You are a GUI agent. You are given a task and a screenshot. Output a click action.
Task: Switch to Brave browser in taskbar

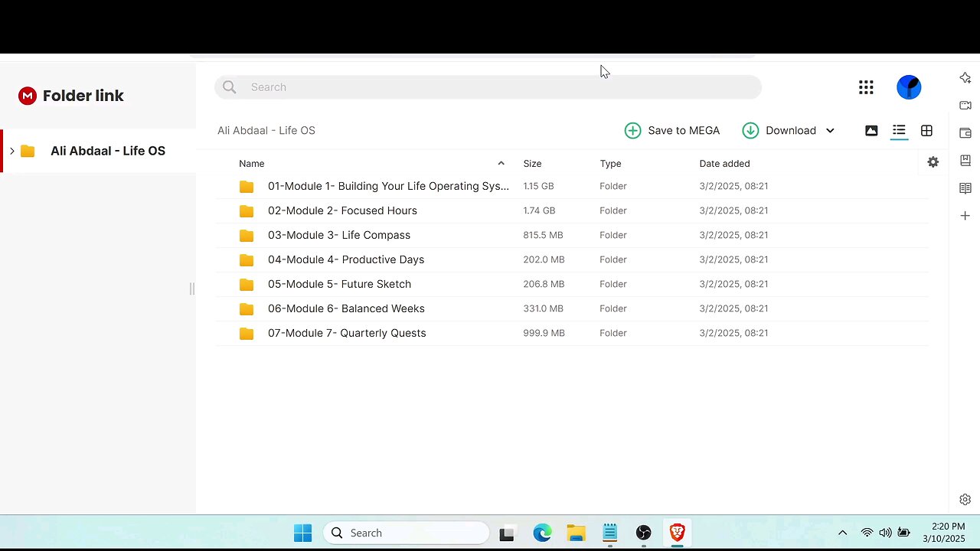677,533
